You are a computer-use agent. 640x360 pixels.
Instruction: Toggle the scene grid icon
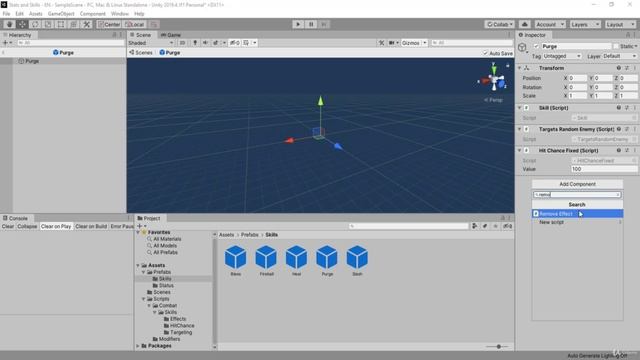click(246, 42)
